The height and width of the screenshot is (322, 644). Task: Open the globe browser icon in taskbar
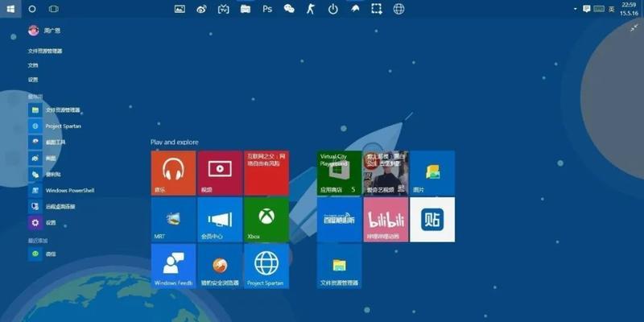tap(398, 9)
